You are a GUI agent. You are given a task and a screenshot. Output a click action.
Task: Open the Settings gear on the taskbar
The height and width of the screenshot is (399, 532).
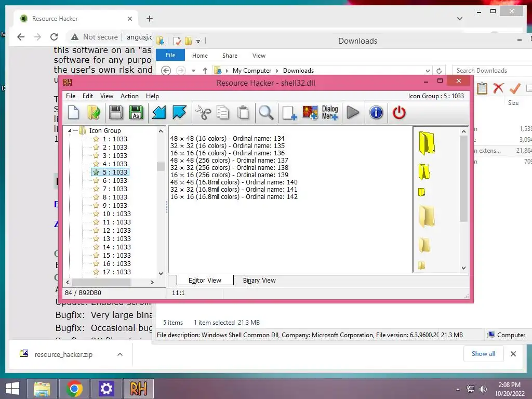point(106,389)
